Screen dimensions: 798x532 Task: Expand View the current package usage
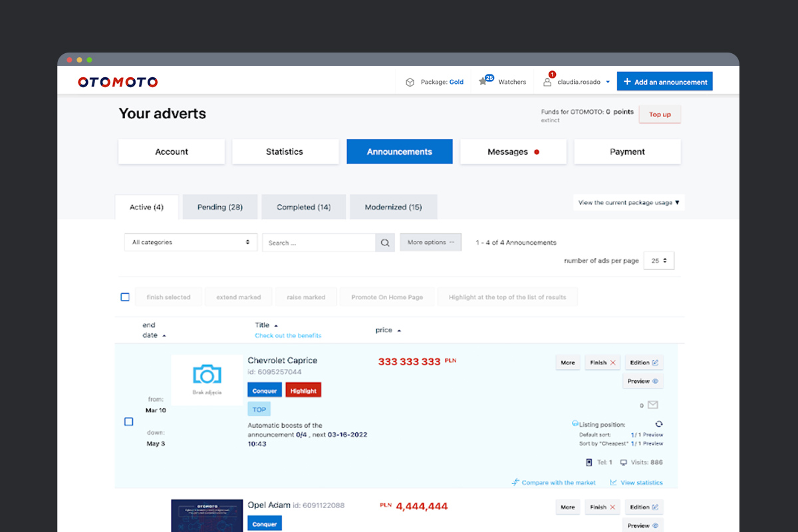pos(628,202)
